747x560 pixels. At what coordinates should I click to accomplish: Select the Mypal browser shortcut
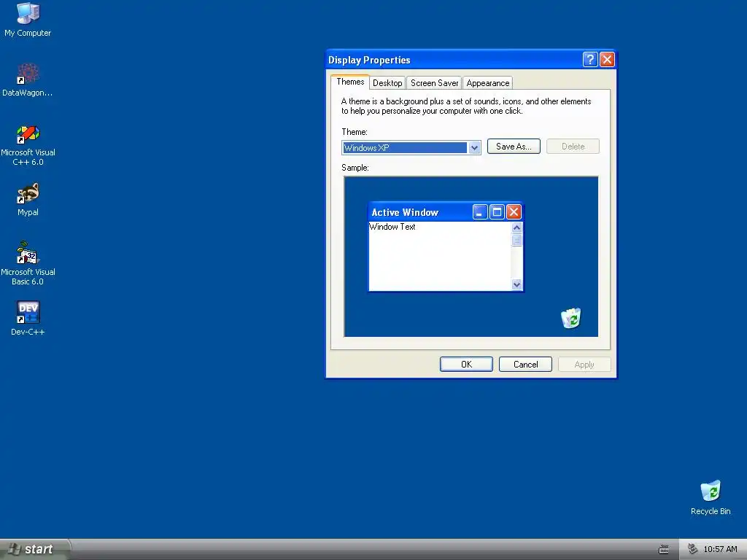click(x=28, y=200)
